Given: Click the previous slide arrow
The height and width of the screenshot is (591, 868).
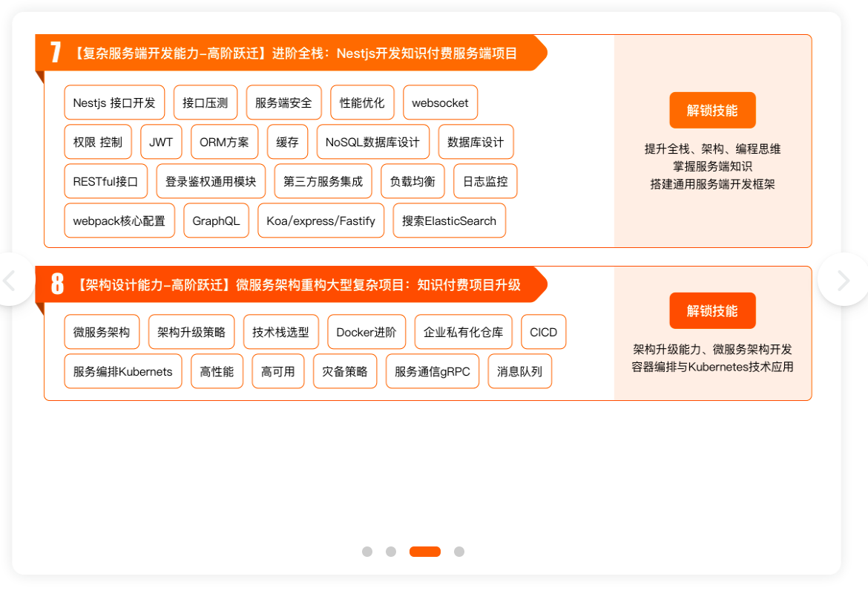Looking at the screenshot, I should pyautogui.click(x=10, y=280).
